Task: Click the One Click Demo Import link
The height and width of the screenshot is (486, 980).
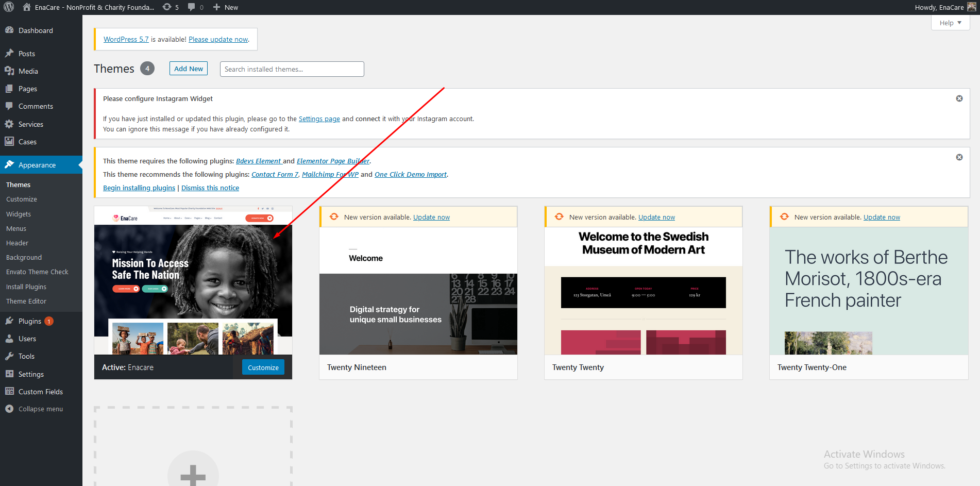Action: point(411,174)
